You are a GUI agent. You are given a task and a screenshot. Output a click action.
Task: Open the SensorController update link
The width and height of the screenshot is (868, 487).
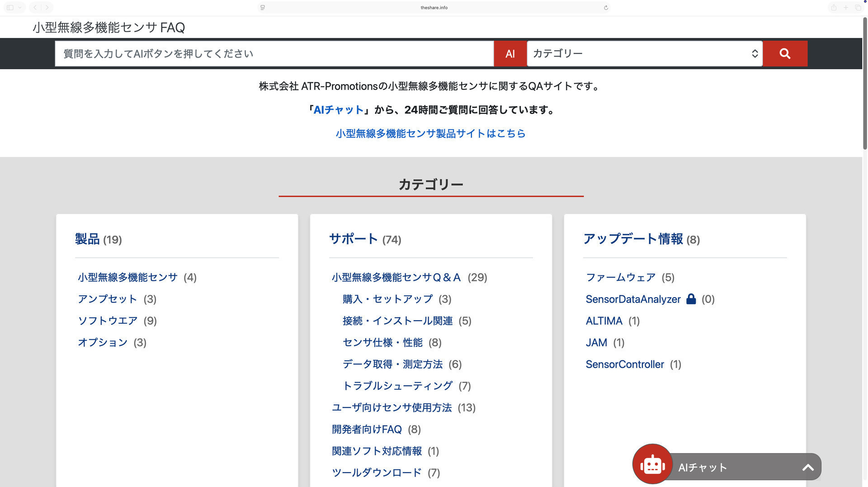[625, 364]
